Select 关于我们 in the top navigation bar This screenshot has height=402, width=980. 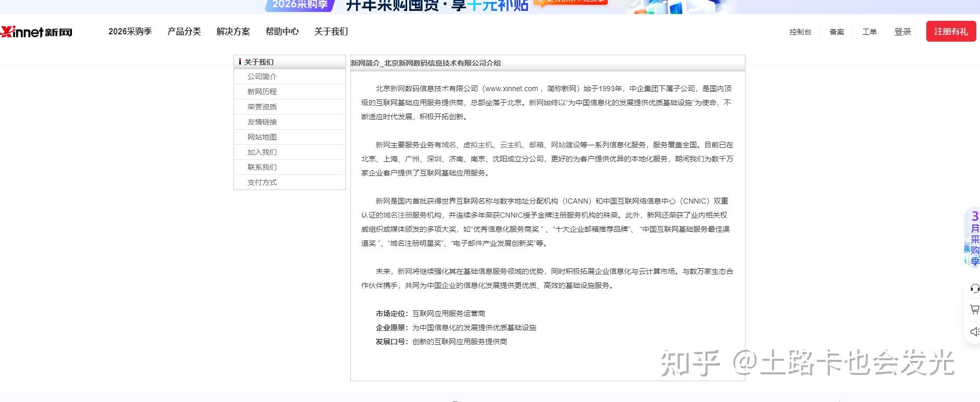(x=331, y=32)
